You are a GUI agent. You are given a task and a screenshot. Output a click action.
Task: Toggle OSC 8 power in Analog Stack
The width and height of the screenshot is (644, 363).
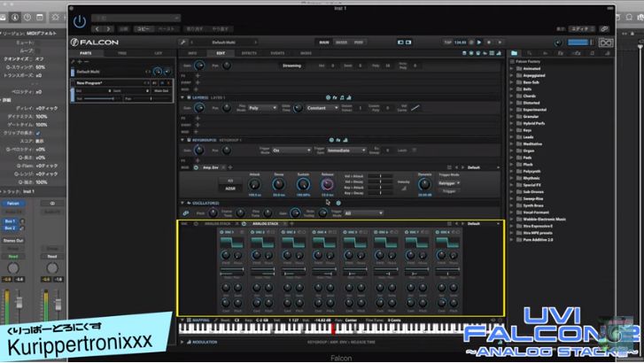click(438, 232)
